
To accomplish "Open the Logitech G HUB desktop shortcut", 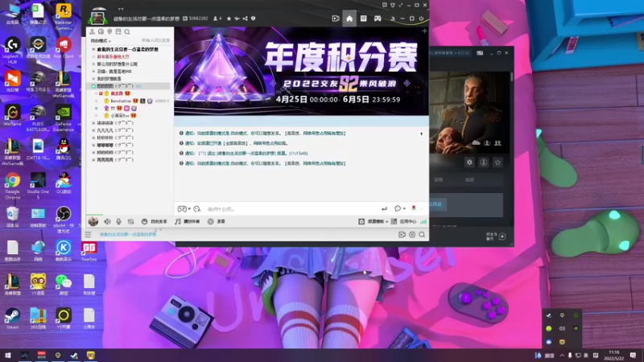I will click(12, 50).
